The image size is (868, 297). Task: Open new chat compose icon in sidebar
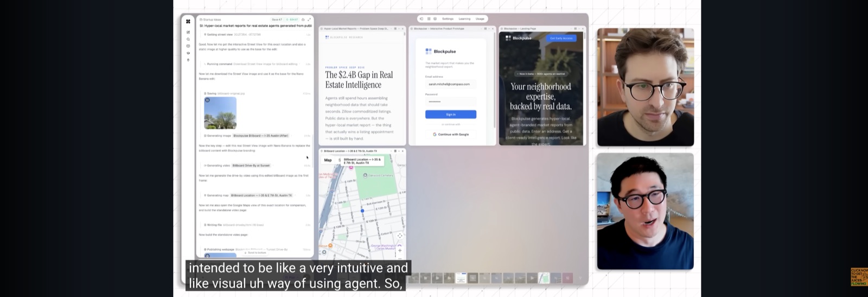188,32
